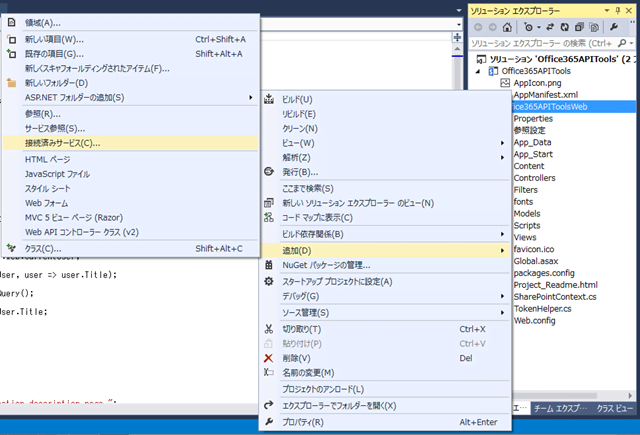This screenshot has width=640, height=435.
Task: Open the Solution Explorer window position dropdown
Action: tap(608, 9)
